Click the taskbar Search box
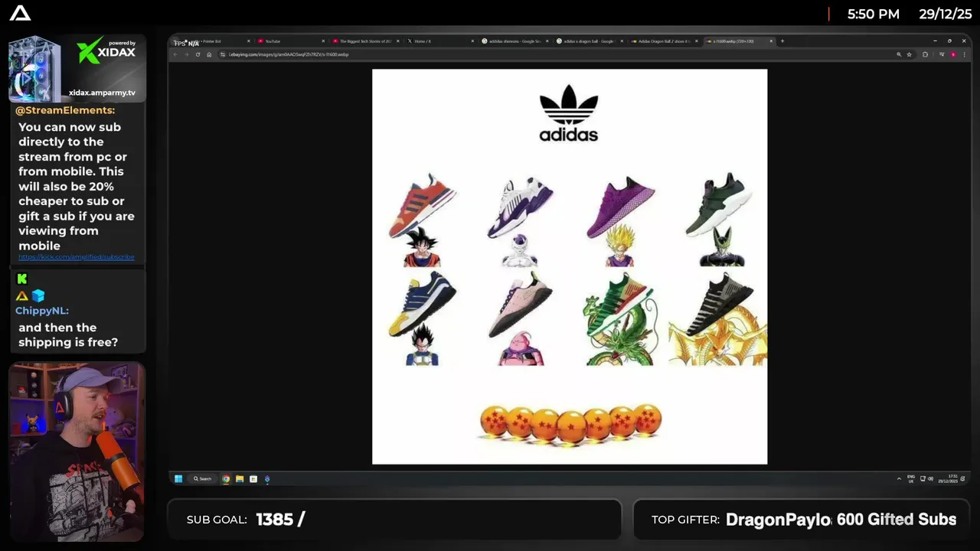Viewport: 980px width, 551px height. pyautogui.click(x=203, y=479)
